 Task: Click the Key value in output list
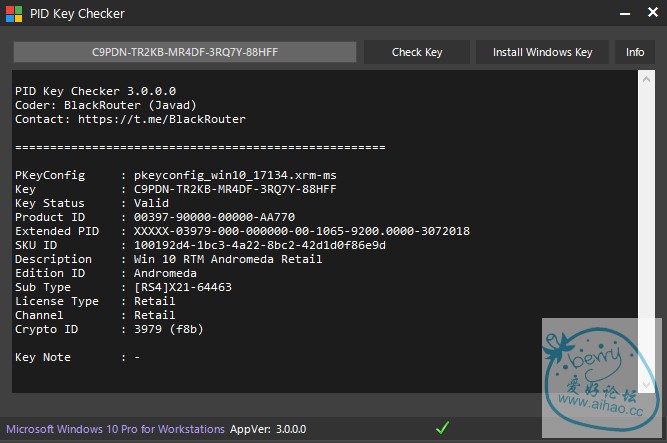click(235, 189)
